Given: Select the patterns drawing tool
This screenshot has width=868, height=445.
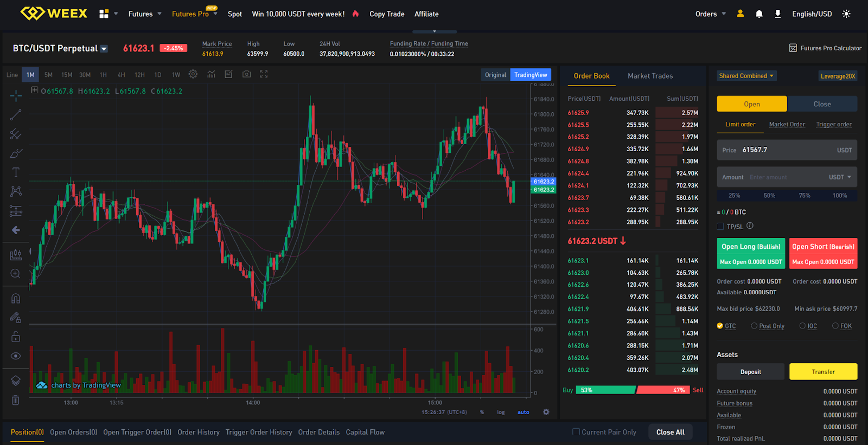Looking at the screenshot, I should [16, 191].
